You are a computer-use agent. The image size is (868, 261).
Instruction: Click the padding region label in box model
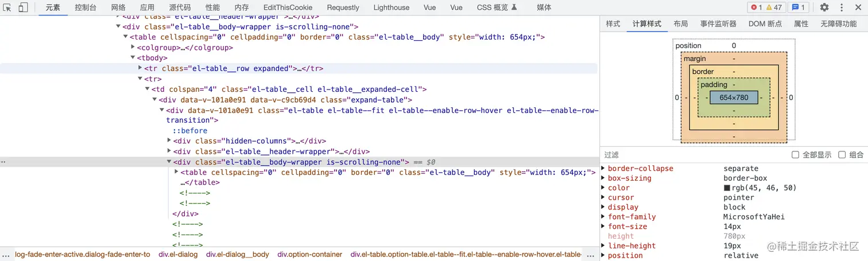(714, 85)
